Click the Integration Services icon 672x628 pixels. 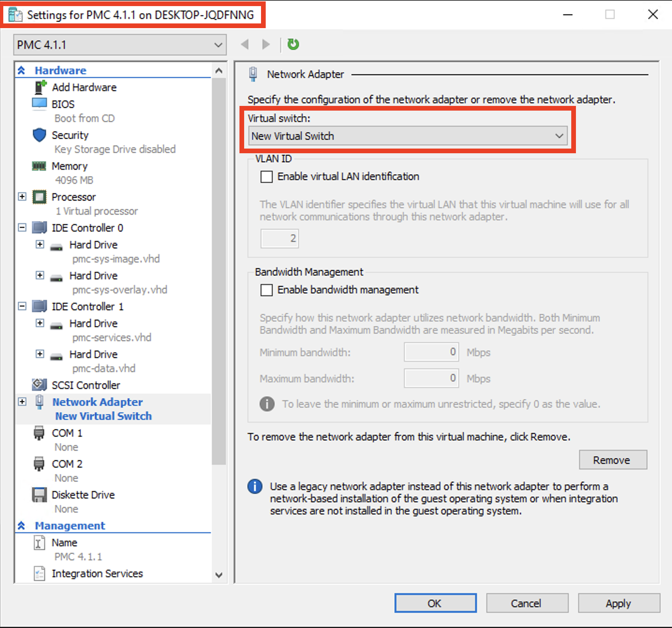pyautogui.click(x=39, y=574)
